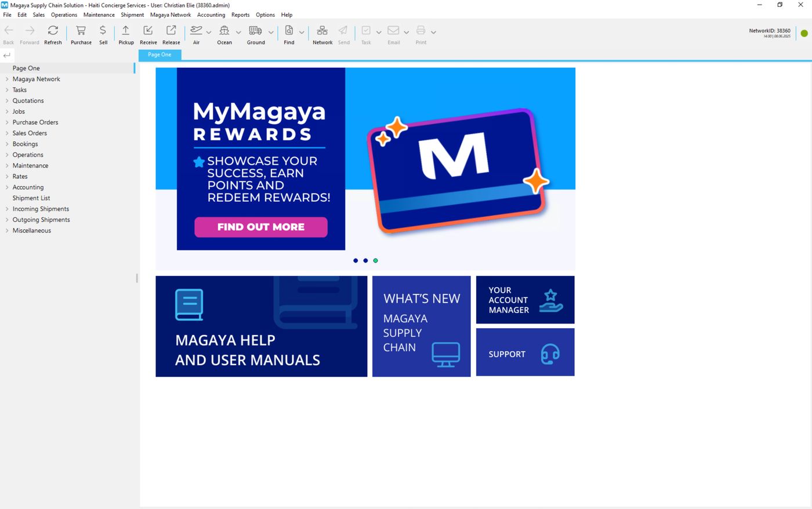Click the Print printer toolbar icon
The width and height of the screenshot is (812, 509).
point(420,30)
